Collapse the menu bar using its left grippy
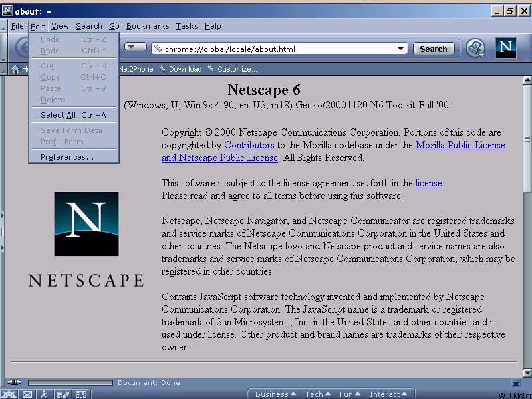Image resolution: width=532 pixels, height=399 pixels. [3, 26]
